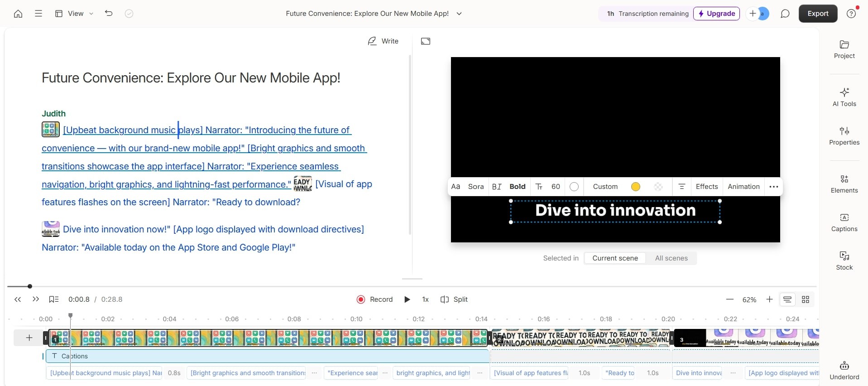Open the Elements panel
The image size is (868, 386).
(x=844, y=184)
